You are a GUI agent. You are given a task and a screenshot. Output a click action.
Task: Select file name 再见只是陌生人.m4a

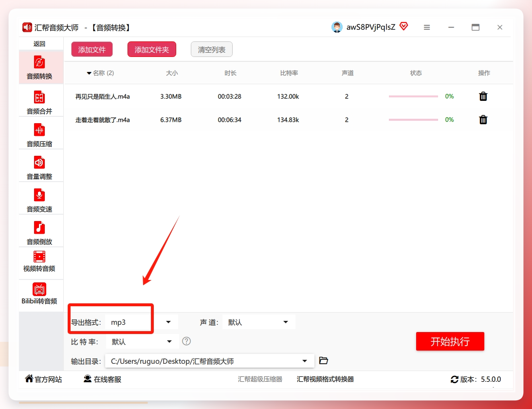103,96
